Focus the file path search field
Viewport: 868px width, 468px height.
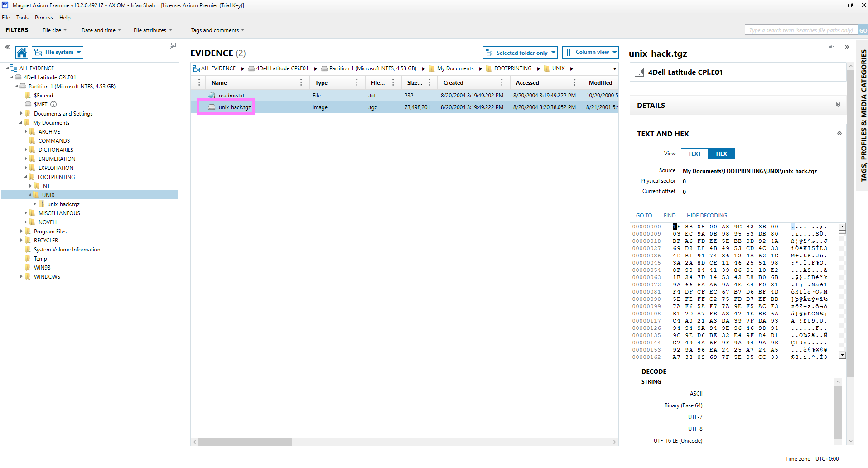tap(801, 30)
